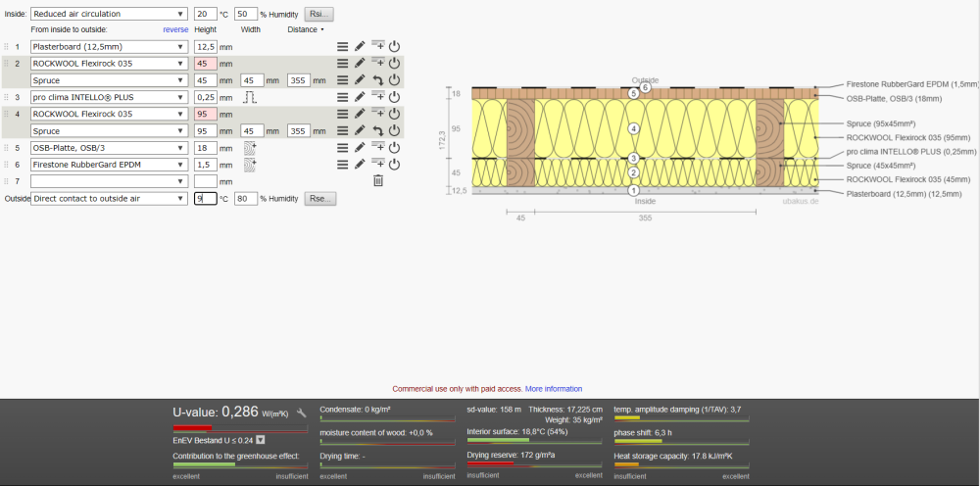Follow the More information link
Screen dimensions: 980x486
click(x=553, y=389)
